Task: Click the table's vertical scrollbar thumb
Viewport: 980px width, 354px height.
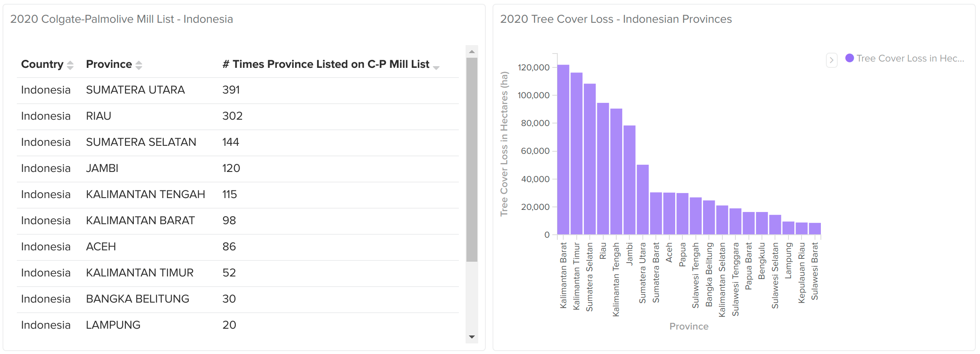Action: [472, 160]
